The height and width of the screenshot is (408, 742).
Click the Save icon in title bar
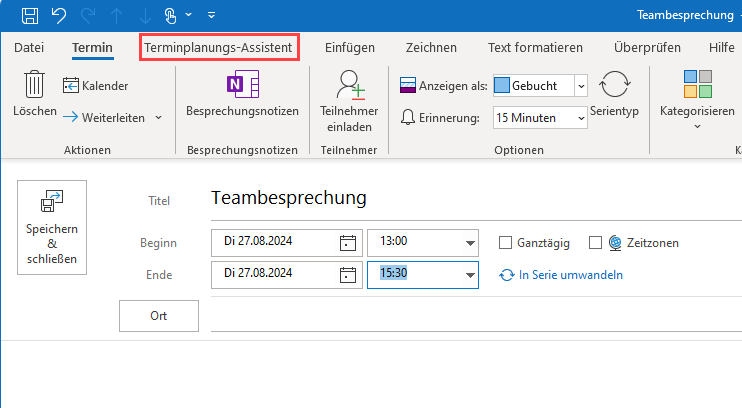[x=30, y=15]
